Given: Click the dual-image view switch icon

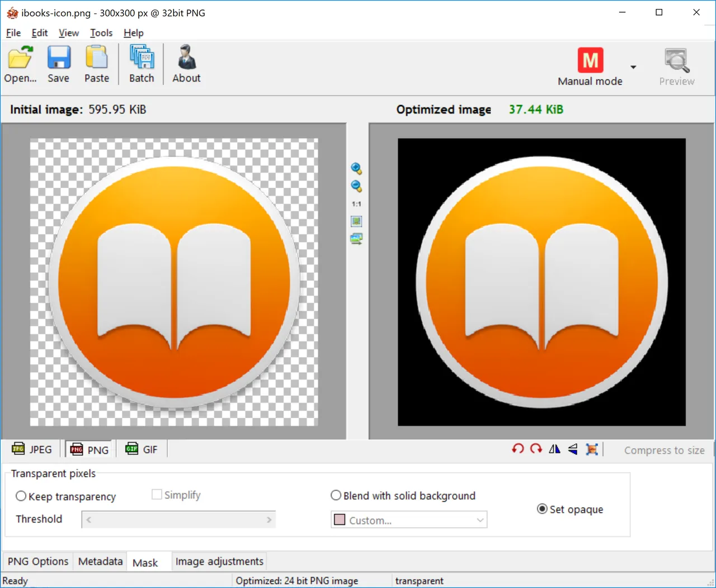Looking at the screenshot, I should [356, 239].
